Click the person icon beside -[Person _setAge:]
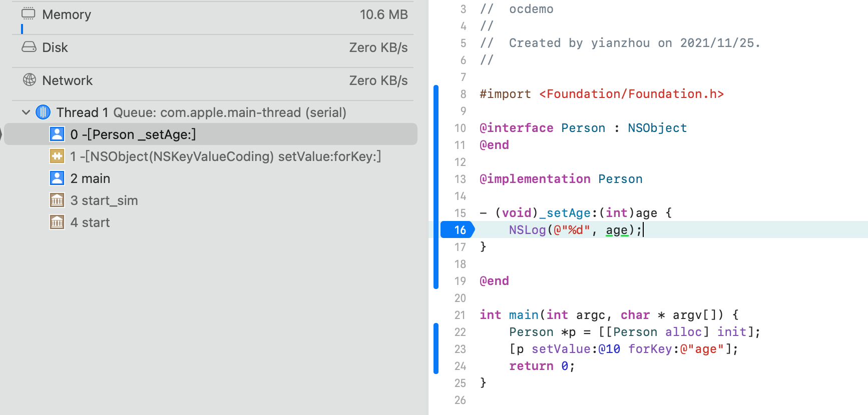 [57, 134]
